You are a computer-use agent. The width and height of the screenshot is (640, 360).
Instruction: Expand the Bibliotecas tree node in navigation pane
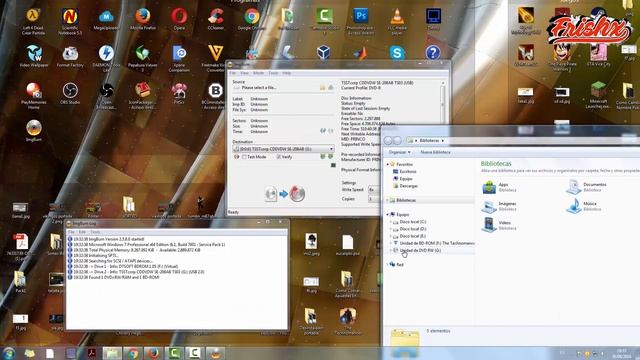coord(388,200)
